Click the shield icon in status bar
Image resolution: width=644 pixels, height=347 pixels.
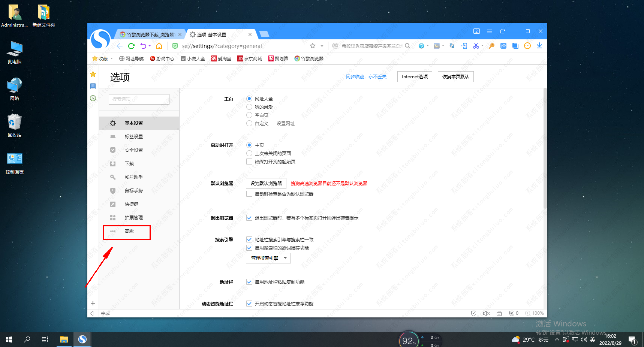pyautogui.click(x=474, y=313)
